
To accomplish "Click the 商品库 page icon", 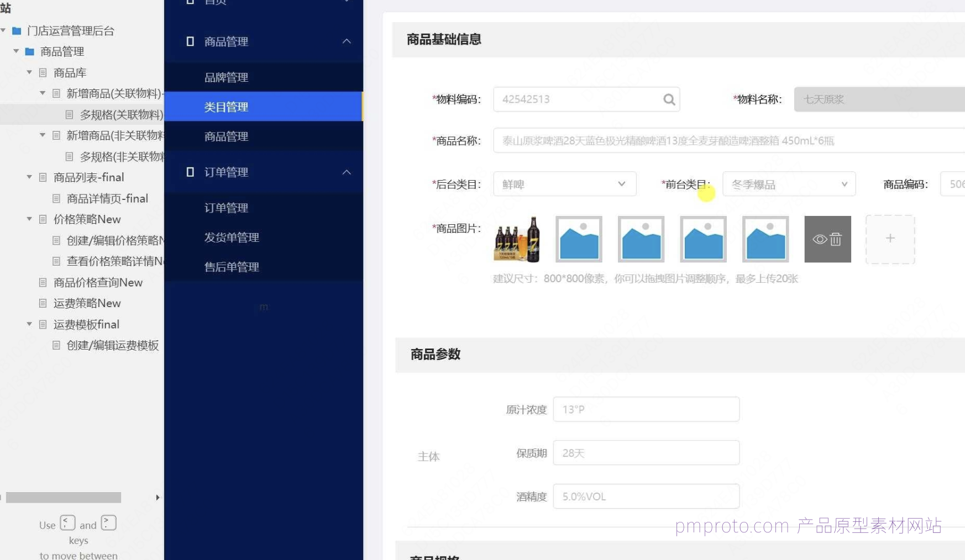I will tap(43, 72).
